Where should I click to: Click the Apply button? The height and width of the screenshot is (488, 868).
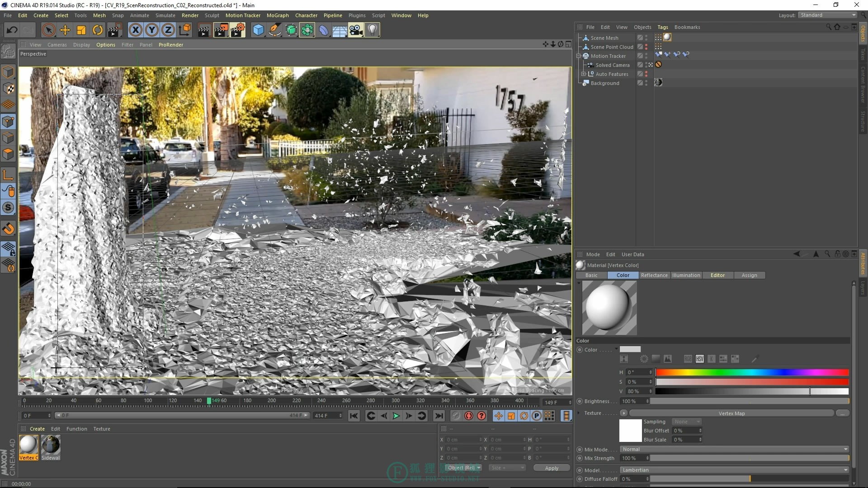coord(552,468)
